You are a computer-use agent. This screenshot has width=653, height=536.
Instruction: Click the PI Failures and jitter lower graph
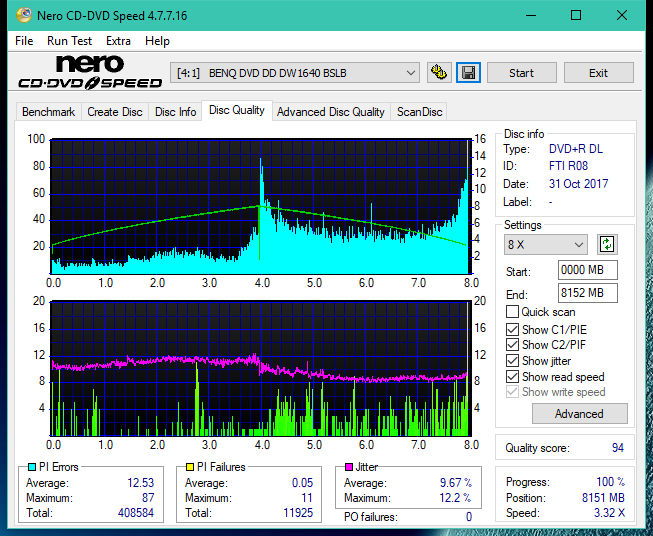click(x=261, y=368)
